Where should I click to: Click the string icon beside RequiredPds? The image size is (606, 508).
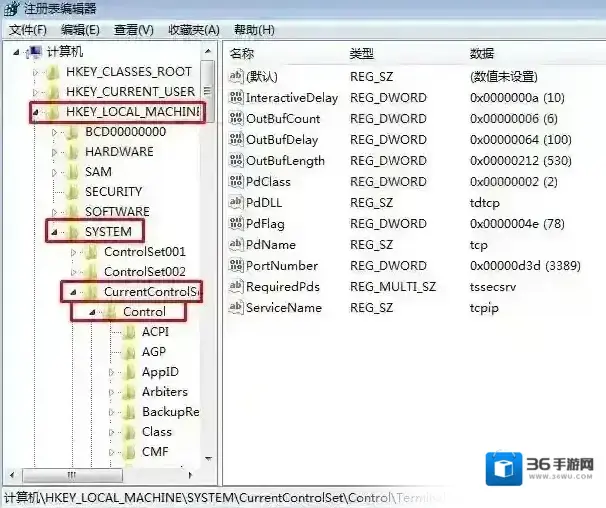click(x=236, y=286)
